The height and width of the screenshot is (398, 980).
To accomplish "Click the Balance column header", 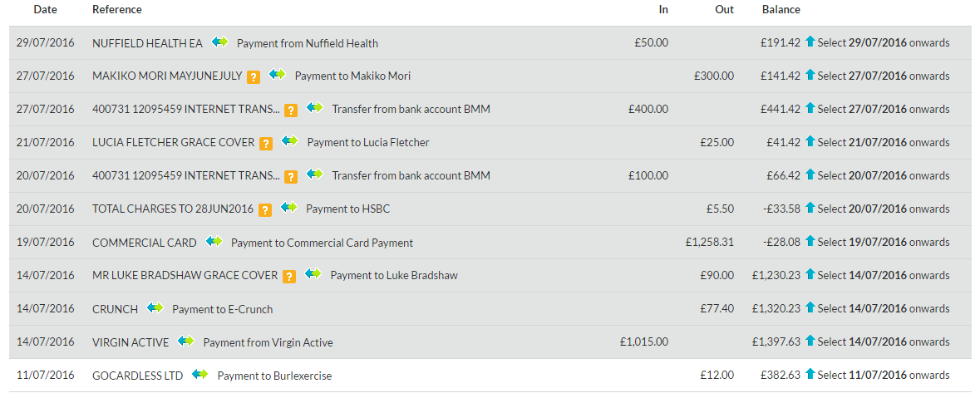I will [x=781, y=9].
